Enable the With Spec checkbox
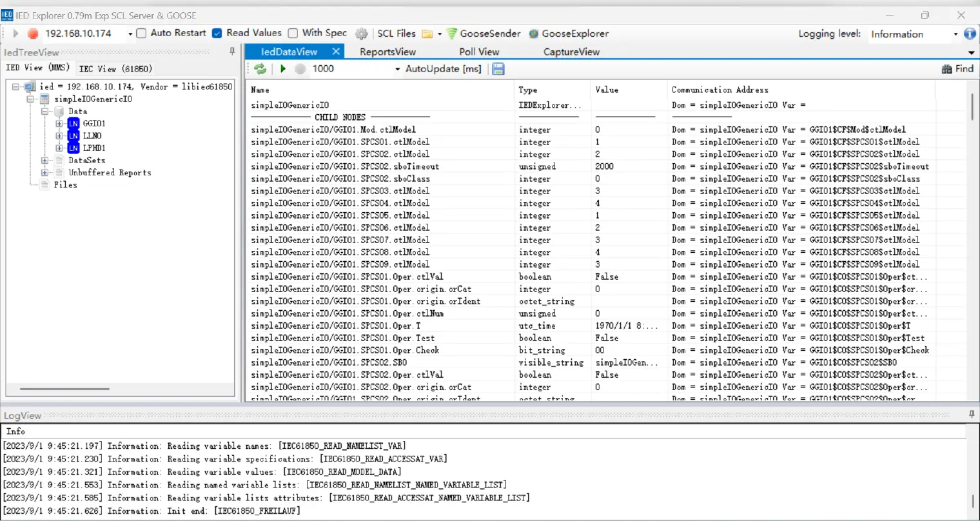 [293, 34]
